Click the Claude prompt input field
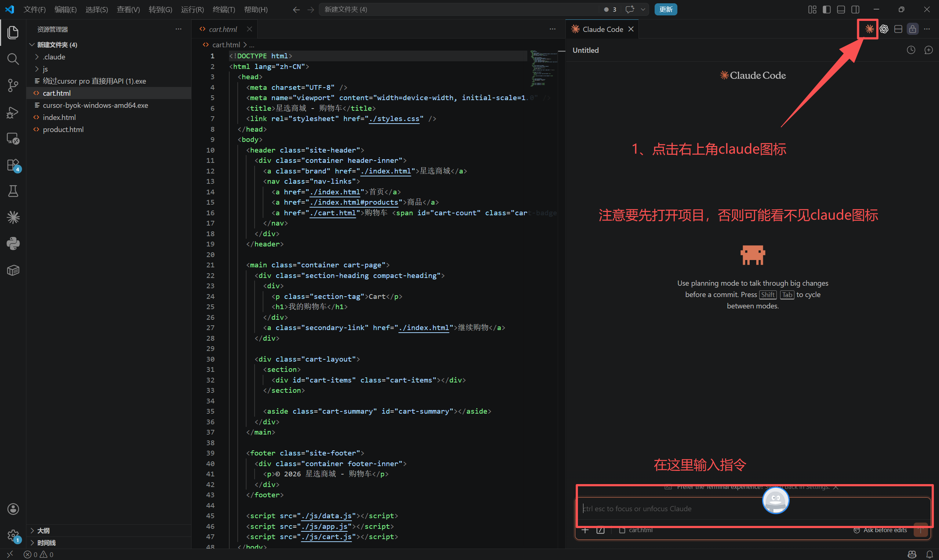Screen dimensions: 939x560 [x=752, y=509]
